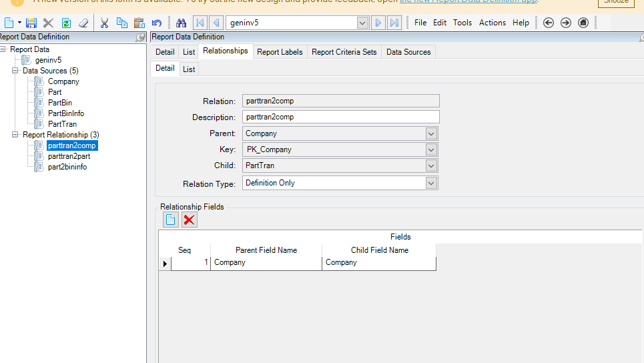Click the Child Field Name cell Company
This screenshot has width=644, height=363.
pyautogui.click(x=379, y=263)
